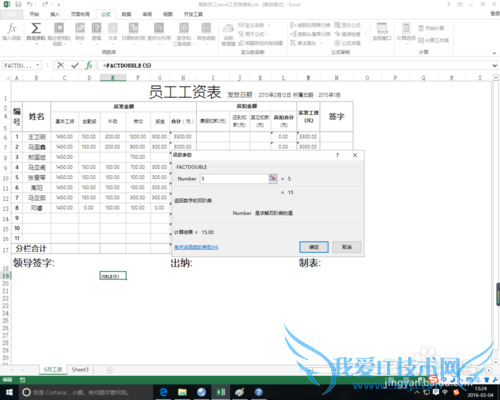Click the Cortana search box
The width and height of the screenshot is (500, 400).
[86, 392]
